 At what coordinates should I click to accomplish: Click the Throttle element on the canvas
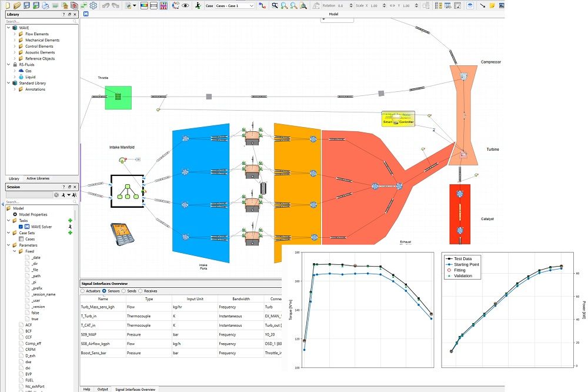118,97
